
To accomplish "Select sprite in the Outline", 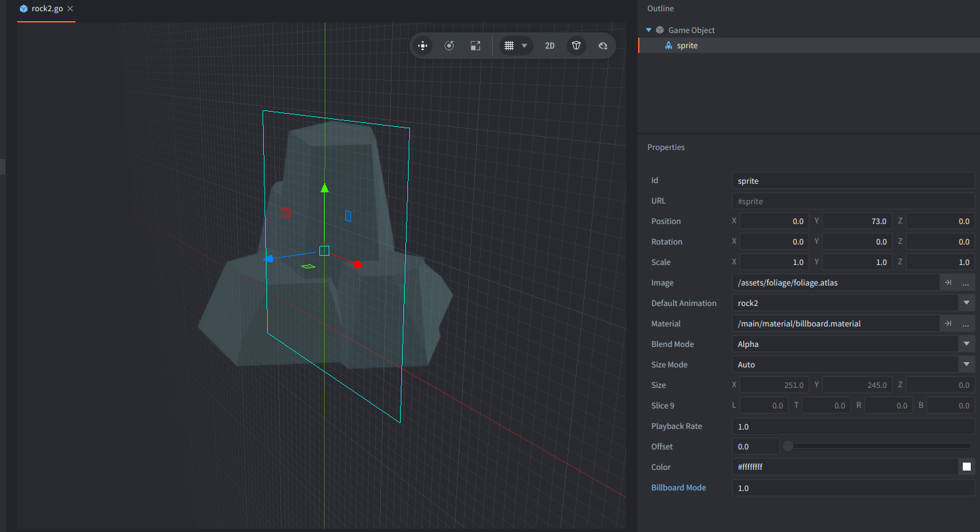I will click(687, 46).
